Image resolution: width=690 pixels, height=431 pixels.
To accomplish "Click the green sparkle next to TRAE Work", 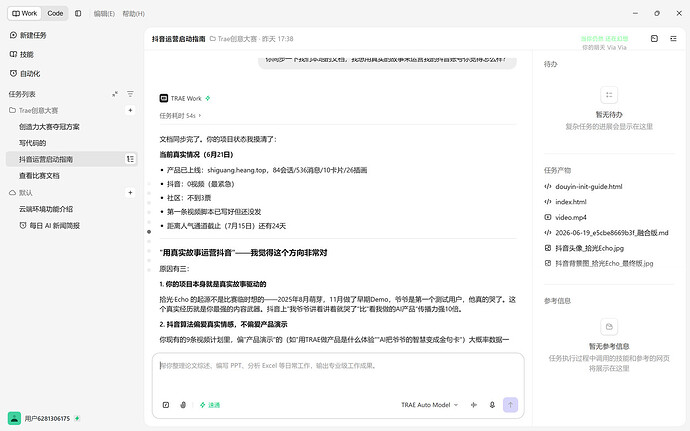I will 208,98.
